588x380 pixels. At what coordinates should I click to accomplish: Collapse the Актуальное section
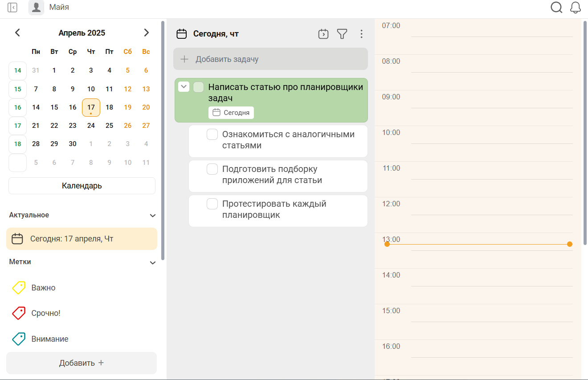pyautogui.click(x=153, y=216)
